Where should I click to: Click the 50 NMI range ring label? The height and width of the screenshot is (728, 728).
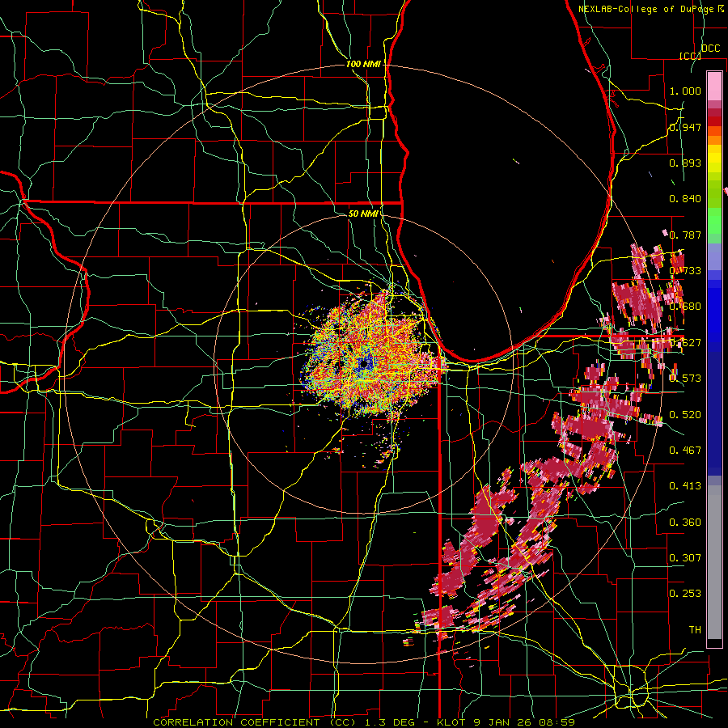[363, 214]
